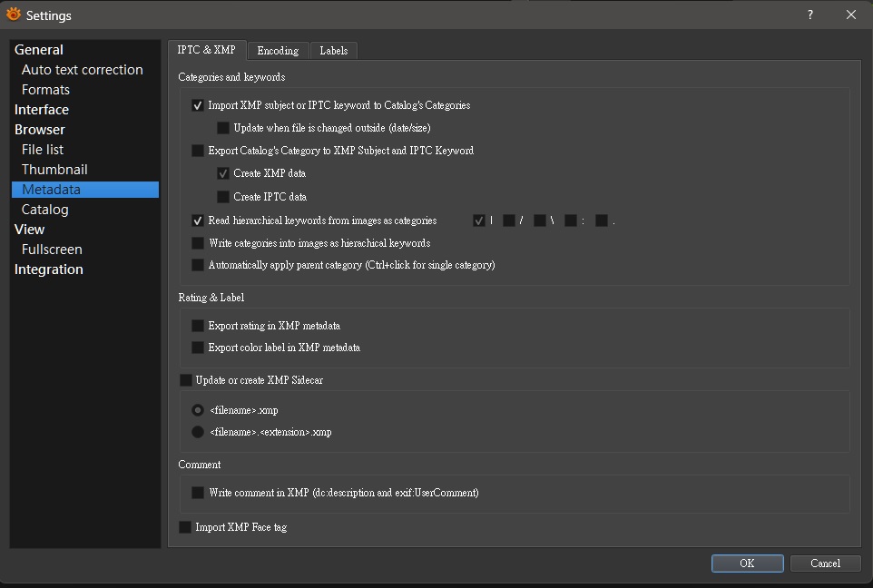Open the Labels tab
Viewport: 873px width, 588px height.
(x=334, y=51)
